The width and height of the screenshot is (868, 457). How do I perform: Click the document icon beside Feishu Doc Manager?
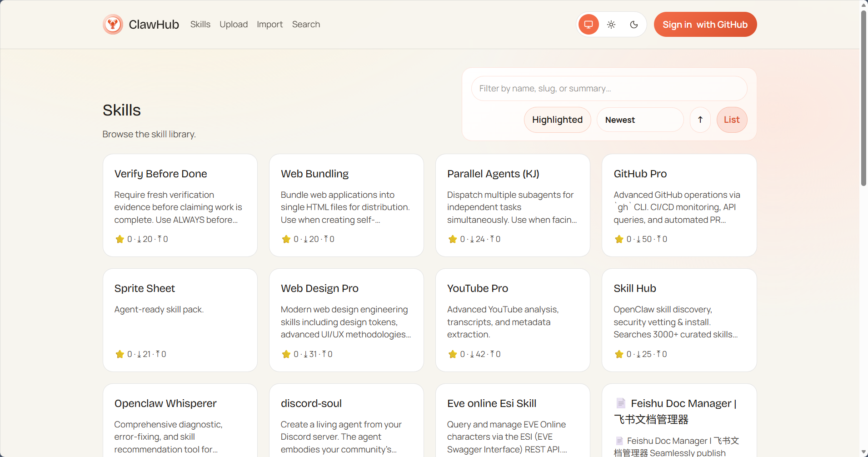coord(620,403)
